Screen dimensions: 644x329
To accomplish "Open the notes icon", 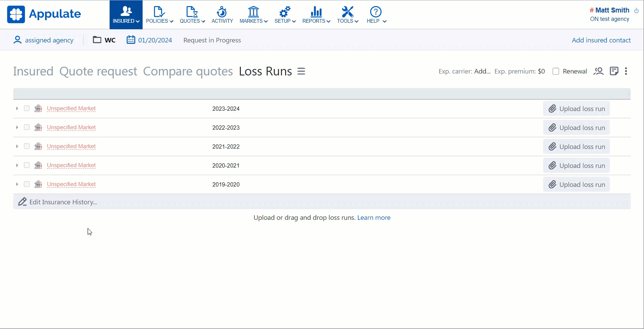I will coord(614,71).
